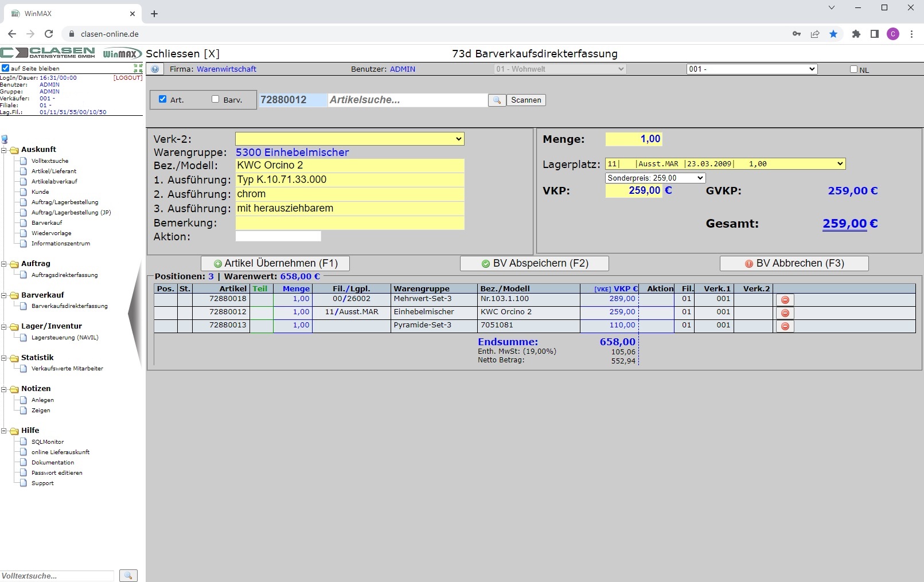Open Barverkaufsdirekterfassung tree entry

pyautogui.click(x=69, y=306)
